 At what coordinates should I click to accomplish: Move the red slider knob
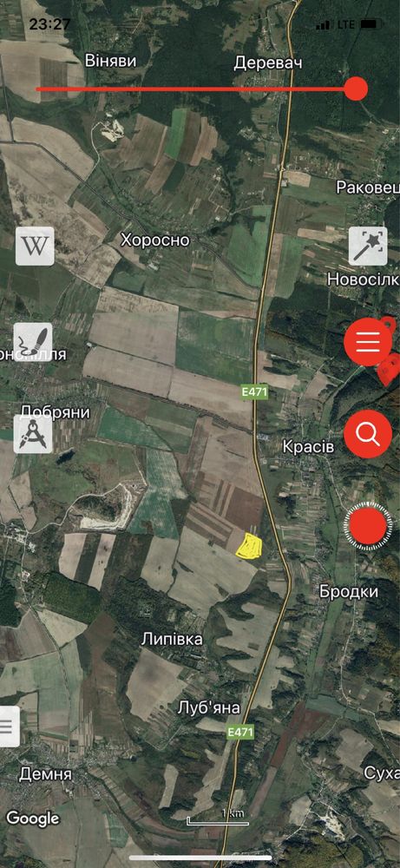click(x=355, y=89)
